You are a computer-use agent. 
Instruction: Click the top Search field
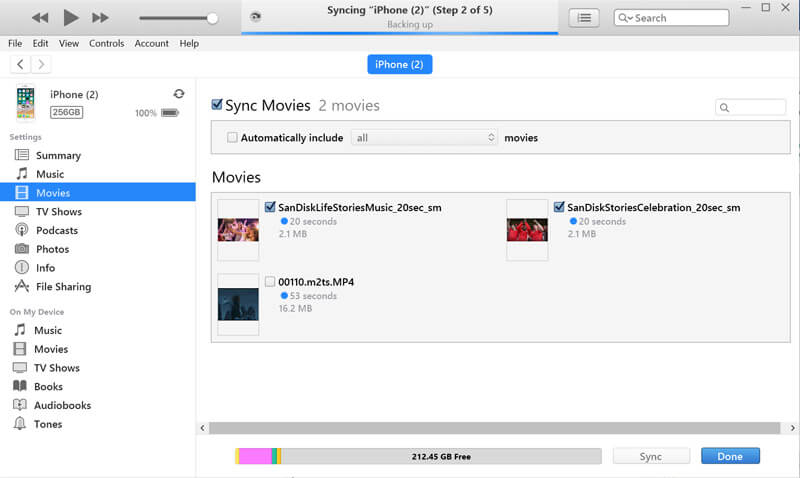(671, 18)
